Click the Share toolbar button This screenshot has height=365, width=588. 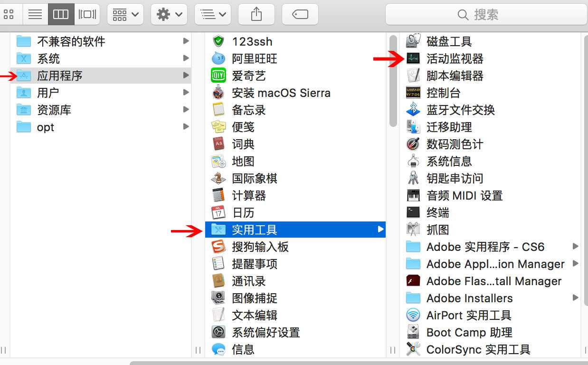256,14
